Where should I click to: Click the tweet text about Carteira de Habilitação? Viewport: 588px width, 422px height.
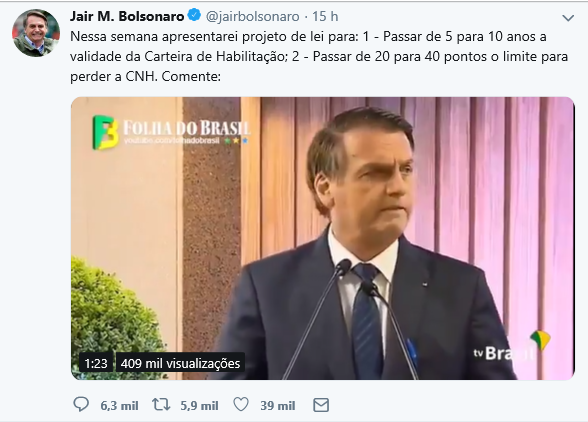point(319,57)
